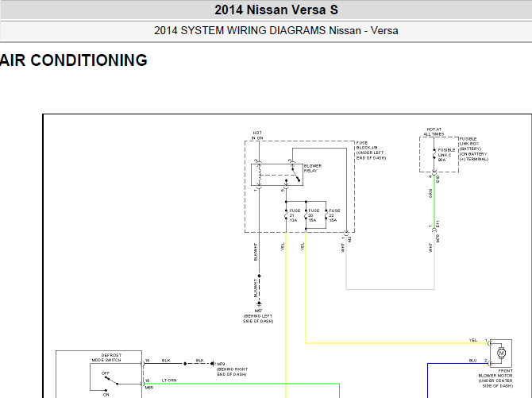Viewport: 532px width, 398px height.
Task: Click the 'FUSIBLE LINK BOX (BATTERY)' label
Action: [x=470, y=144]
